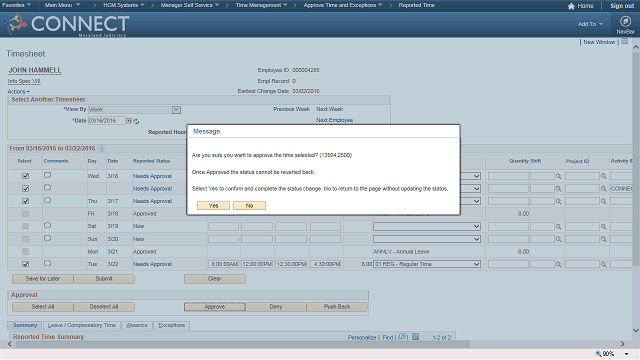Click the Deselect All button

(104, 307)
